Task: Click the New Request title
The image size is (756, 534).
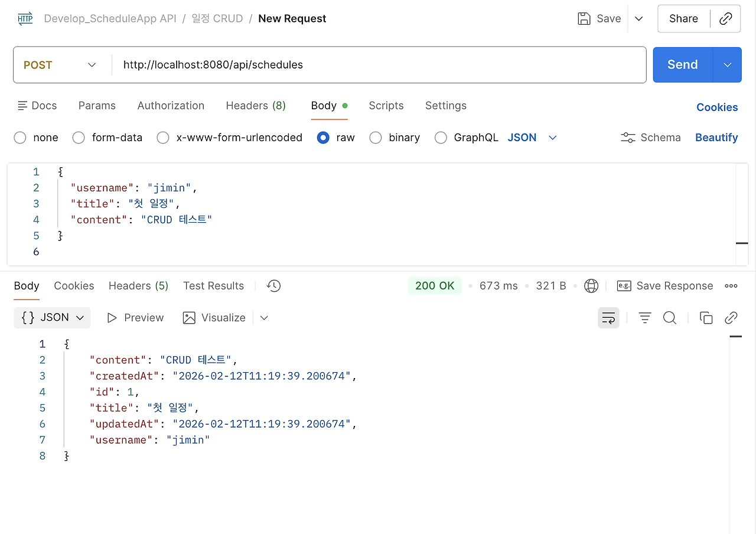Action: pos(292,18)
